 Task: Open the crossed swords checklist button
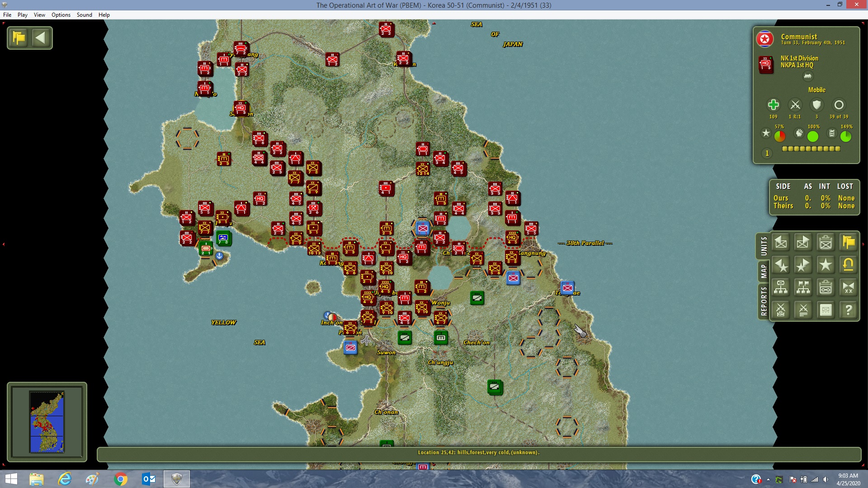781,310
